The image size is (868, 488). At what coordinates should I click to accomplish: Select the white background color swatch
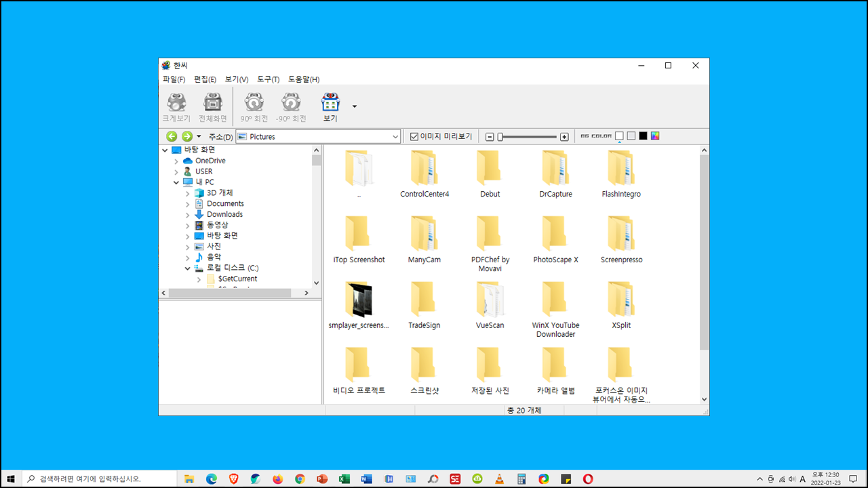click(619, 136)
